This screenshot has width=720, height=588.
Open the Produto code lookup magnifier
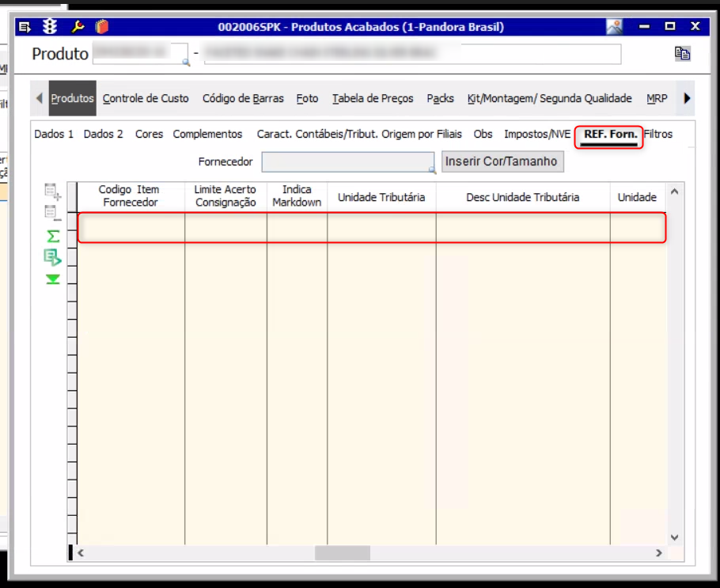pyautogui.click(x=186, y=62)
